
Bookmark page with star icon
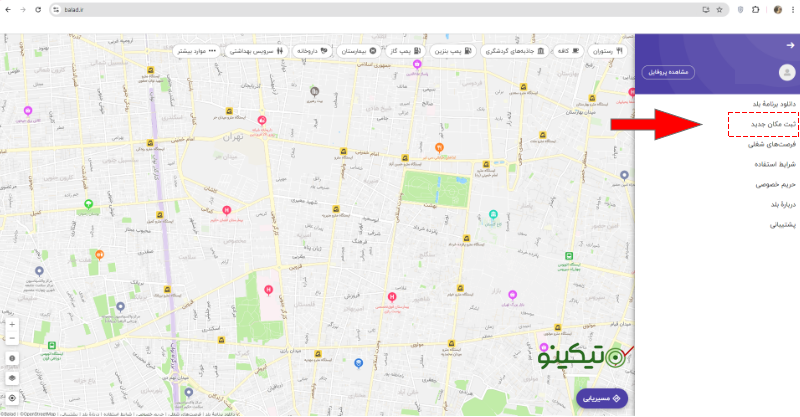point(719,10)
